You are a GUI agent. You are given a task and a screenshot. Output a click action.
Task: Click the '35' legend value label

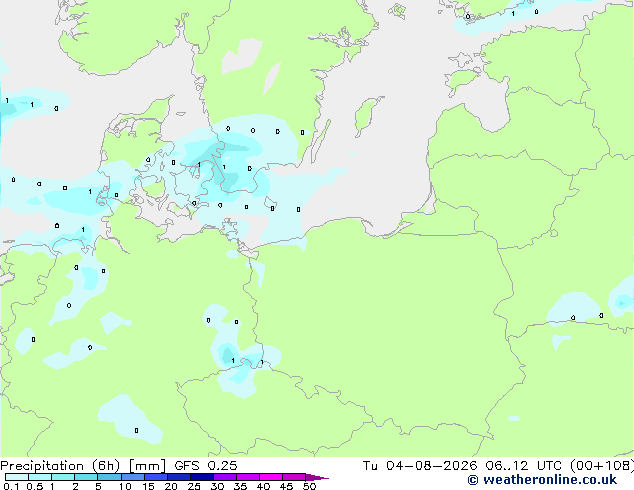[x=240, y=486]
